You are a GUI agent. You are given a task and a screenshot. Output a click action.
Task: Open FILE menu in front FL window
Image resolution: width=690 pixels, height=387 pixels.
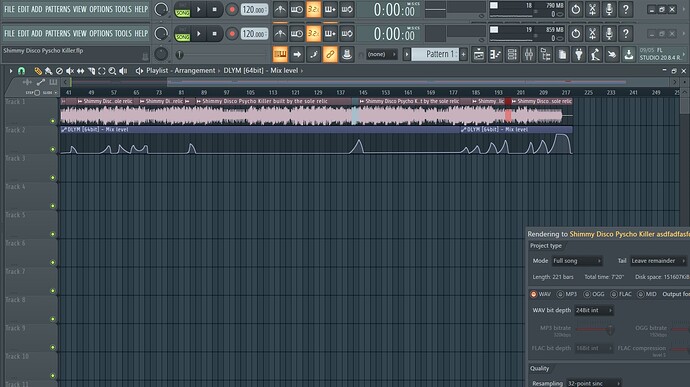tap(9, 33)
